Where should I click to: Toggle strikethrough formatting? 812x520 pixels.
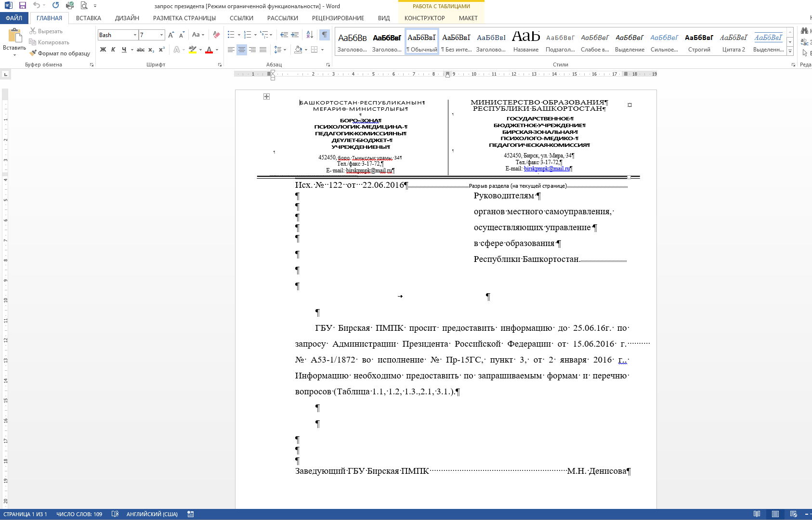pos(141,50)
